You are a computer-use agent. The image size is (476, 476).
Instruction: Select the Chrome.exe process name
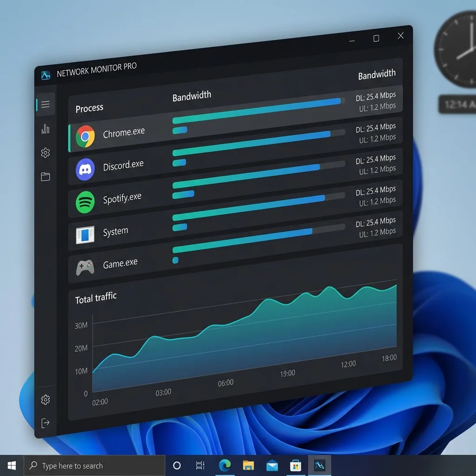pos(124,132)
